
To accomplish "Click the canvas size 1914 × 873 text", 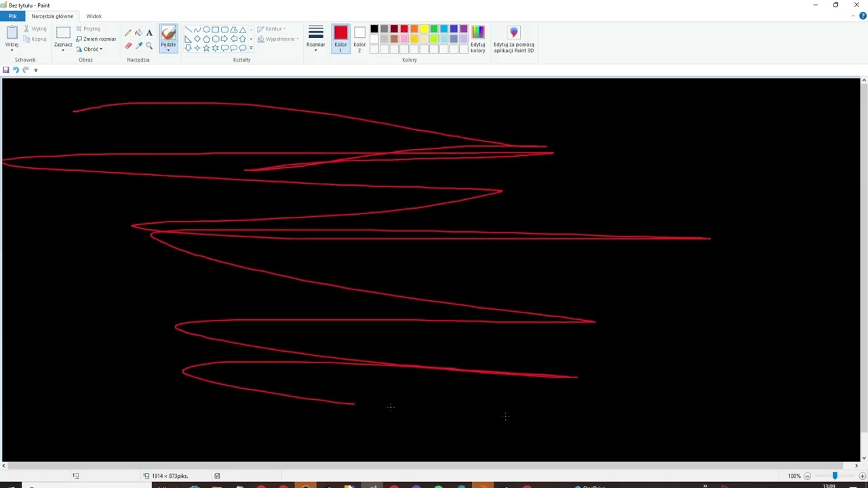I will (x=170, y=476).
